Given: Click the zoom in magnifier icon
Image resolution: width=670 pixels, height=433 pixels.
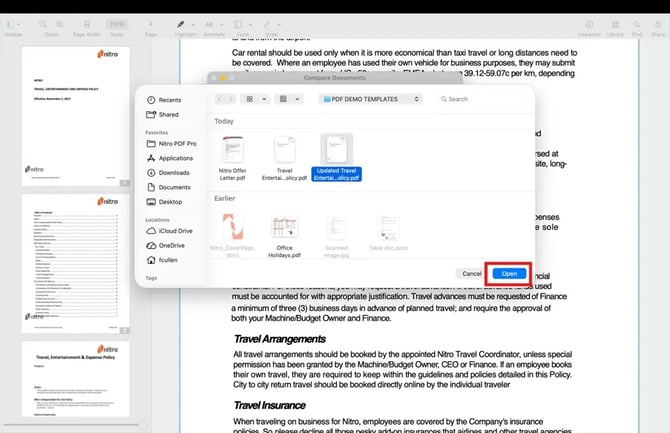Looking at the screenshot, I should pos(60,24).
